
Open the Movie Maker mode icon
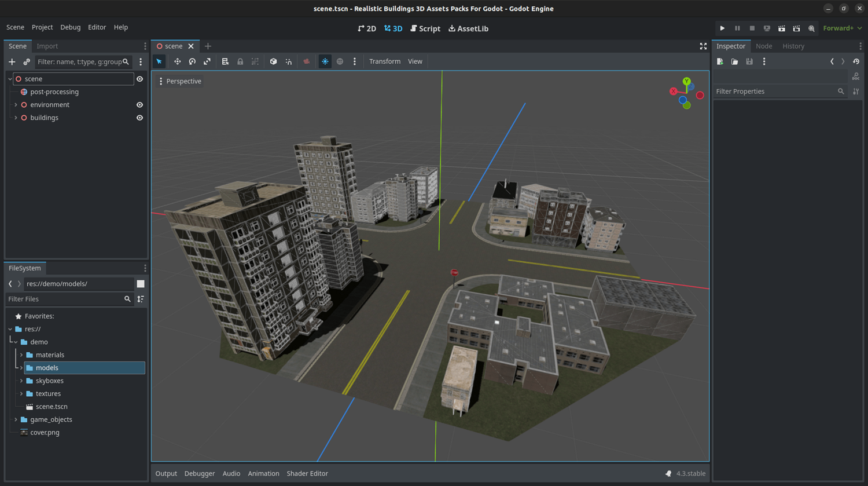coord(811,28)
